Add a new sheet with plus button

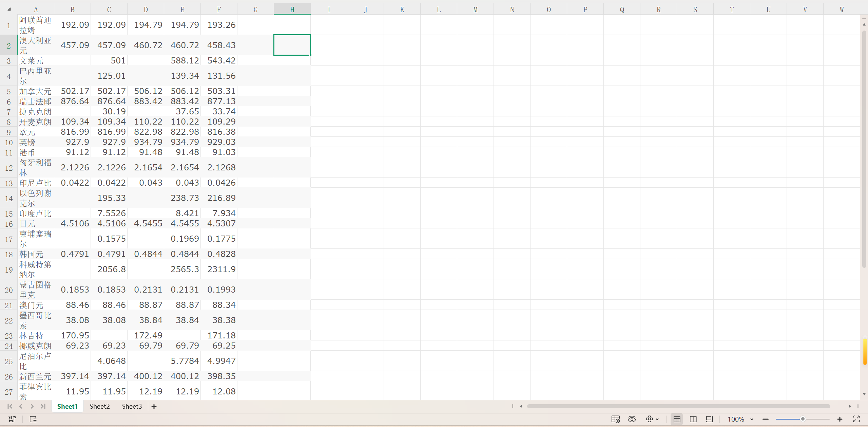[154, 407]
